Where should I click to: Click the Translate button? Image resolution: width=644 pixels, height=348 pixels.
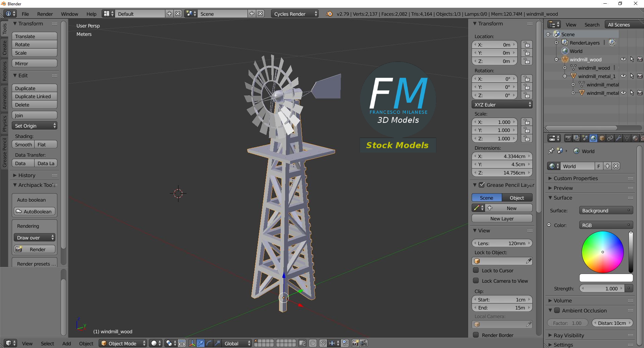click(x=35, y=36)
